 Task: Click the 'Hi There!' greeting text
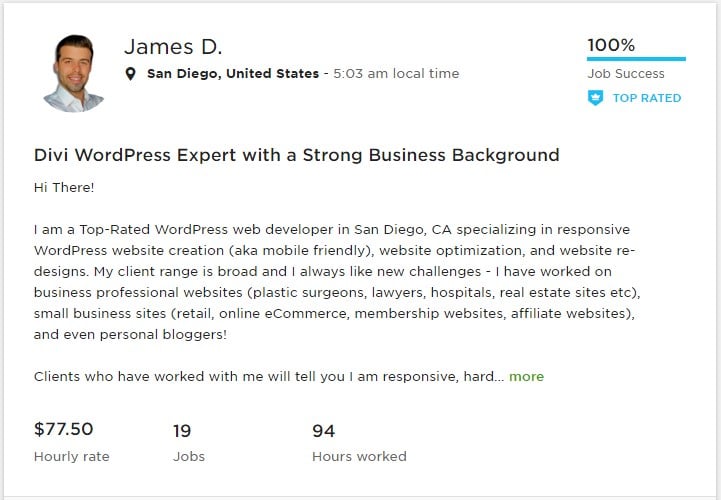click(64, 187)
